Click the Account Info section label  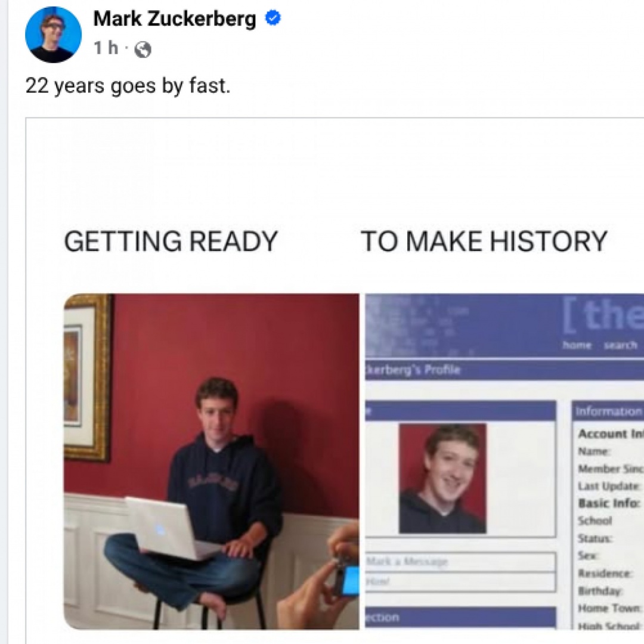tap(611, 434)
